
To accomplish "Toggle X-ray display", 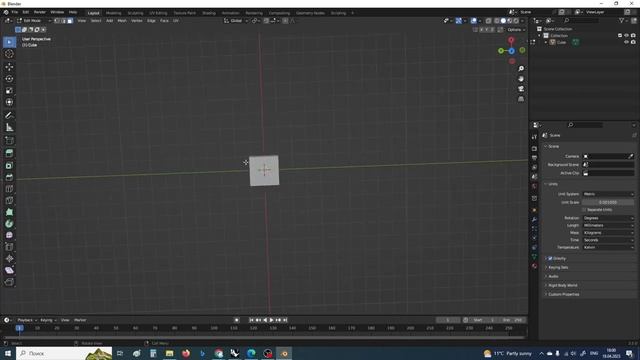I will click(x=488, y=21).
